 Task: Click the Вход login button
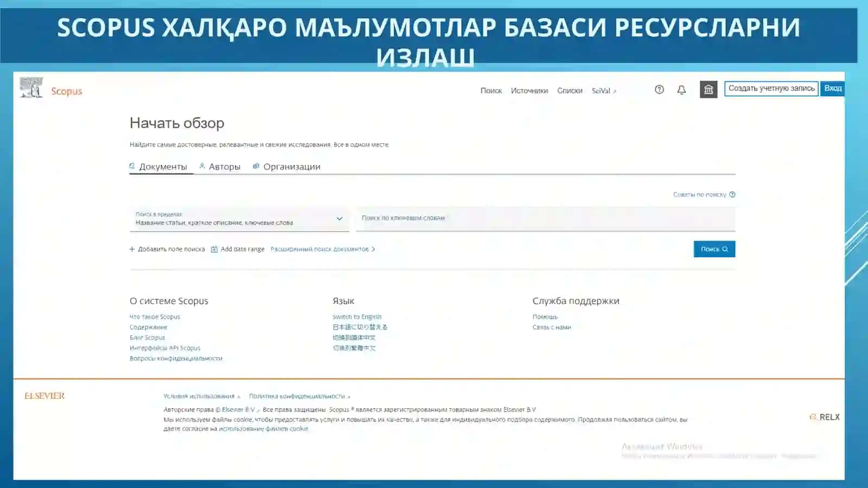click(833, 88)
